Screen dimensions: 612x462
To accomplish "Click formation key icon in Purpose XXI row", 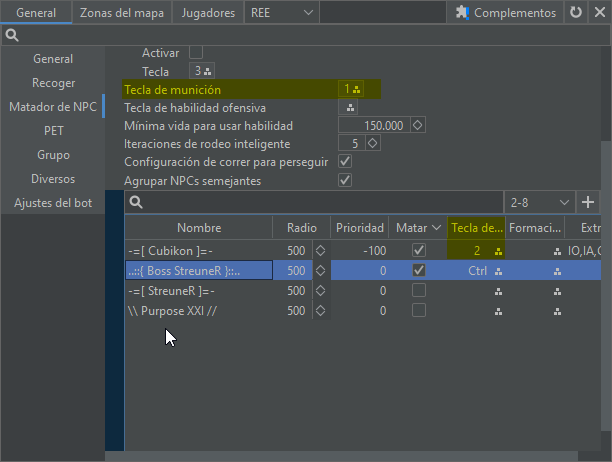I will click(x=556, y=311).
